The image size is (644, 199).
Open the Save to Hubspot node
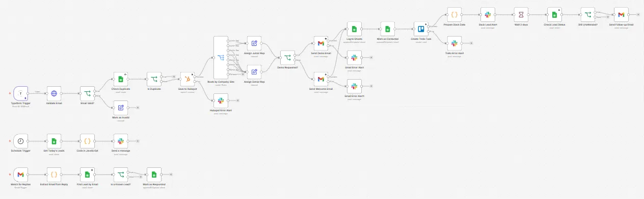188,79
